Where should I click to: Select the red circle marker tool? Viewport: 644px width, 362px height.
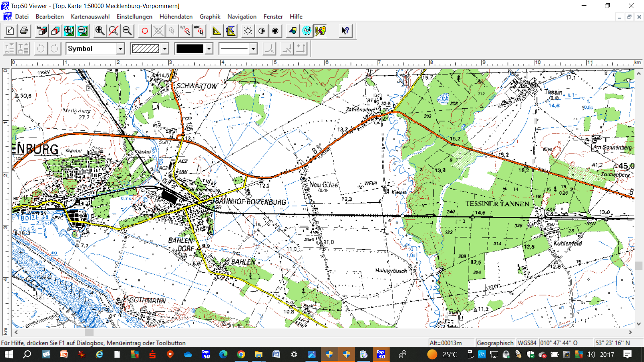(x=145, y=31)
